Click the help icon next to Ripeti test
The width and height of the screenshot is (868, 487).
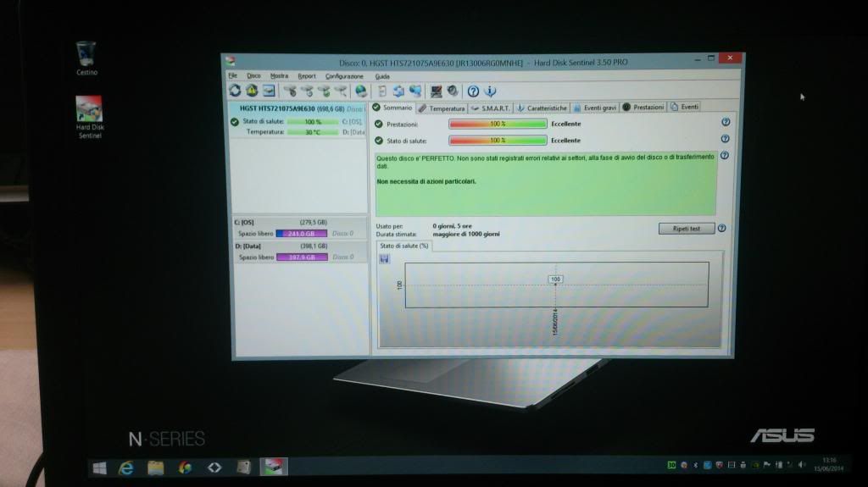pos(721,228)
